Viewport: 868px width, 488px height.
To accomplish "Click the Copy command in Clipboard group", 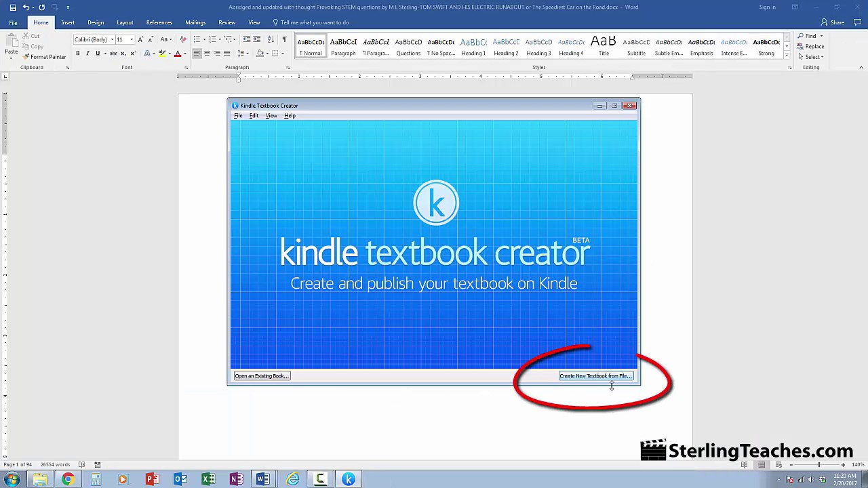I will pyautogui.click(x=33, y=47).
